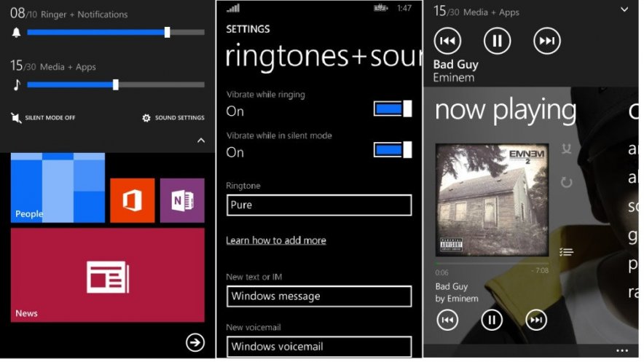Screen dimensions: 644x362
Task: Click Learn how to add more link
Action: pyautogui.click(x=276, y=240)
